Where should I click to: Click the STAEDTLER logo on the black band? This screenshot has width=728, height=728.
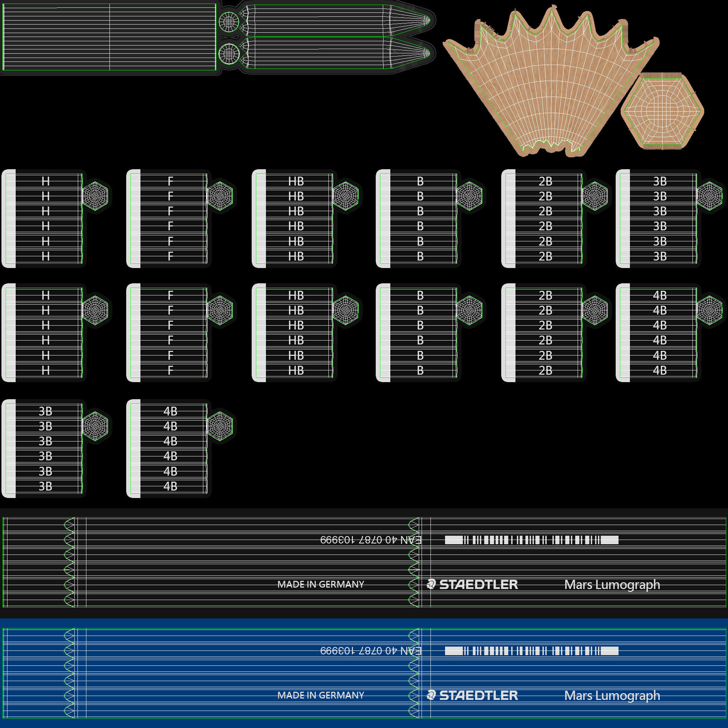pos(473,584)
